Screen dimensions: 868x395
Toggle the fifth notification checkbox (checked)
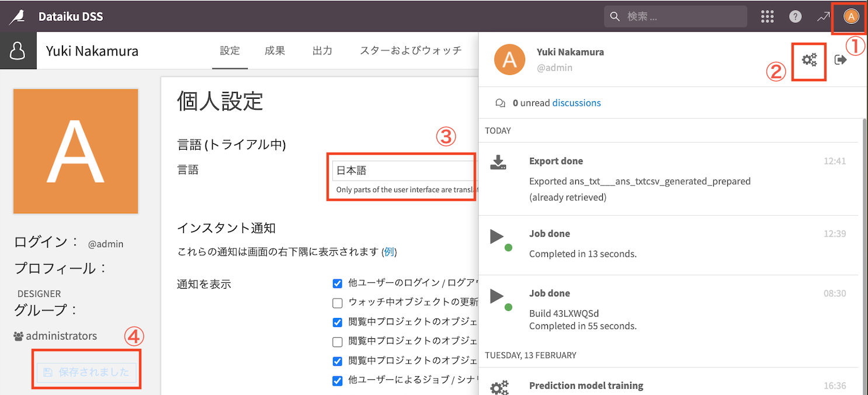(x=337, y=361)
